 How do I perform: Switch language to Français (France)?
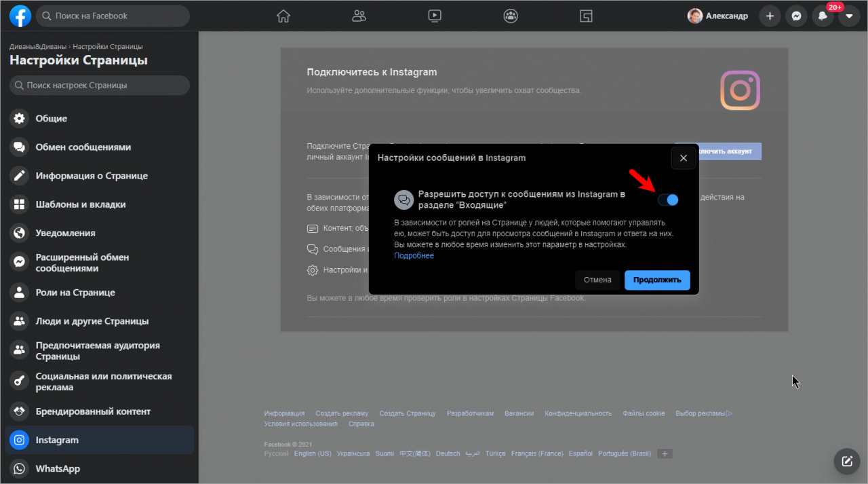pyautogui.click(x=537, y=453)
